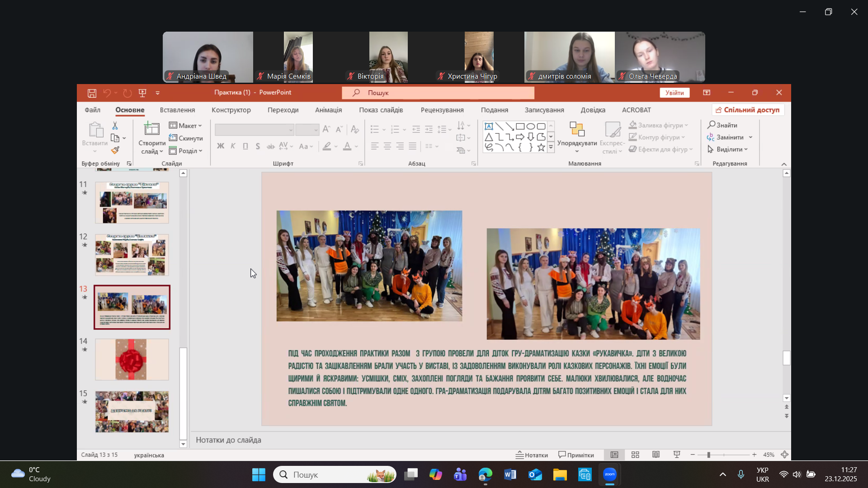Click the Cut scissors icon

115,126
